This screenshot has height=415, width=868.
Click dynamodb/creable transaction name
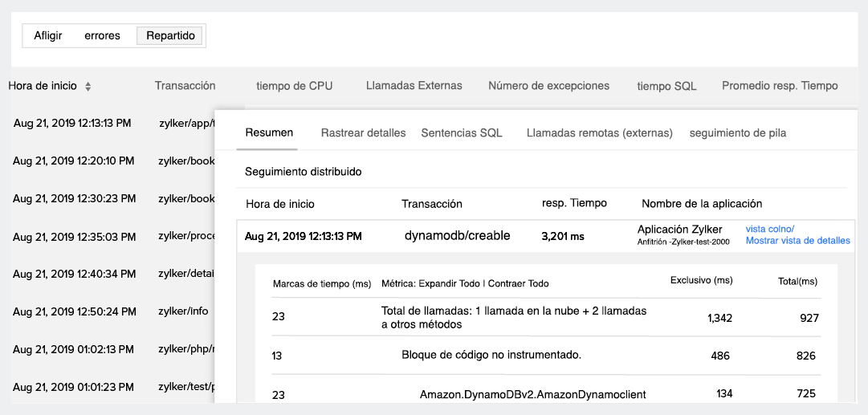(x=457, y=236)
